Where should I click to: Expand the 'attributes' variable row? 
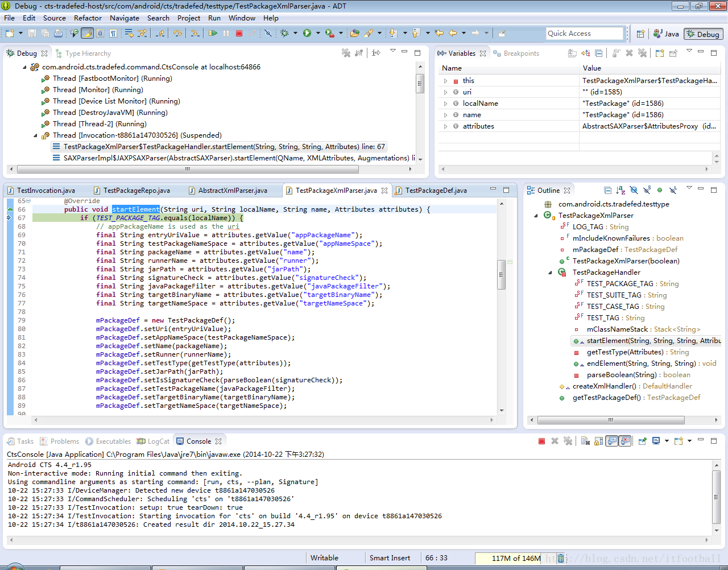pyautogui.click(x=446, y=126)
